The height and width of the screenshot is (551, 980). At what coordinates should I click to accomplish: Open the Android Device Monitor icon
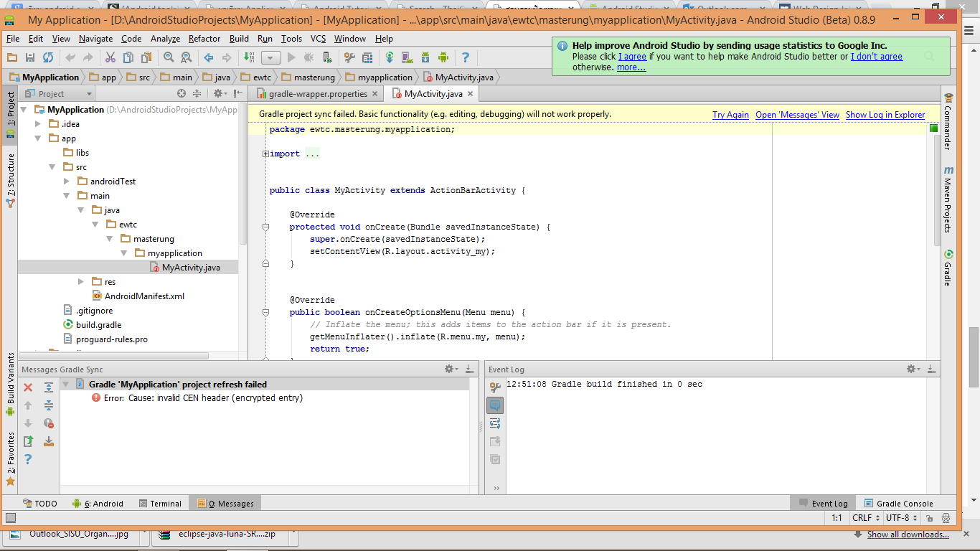pyautogui.click(x=443, y=57)
